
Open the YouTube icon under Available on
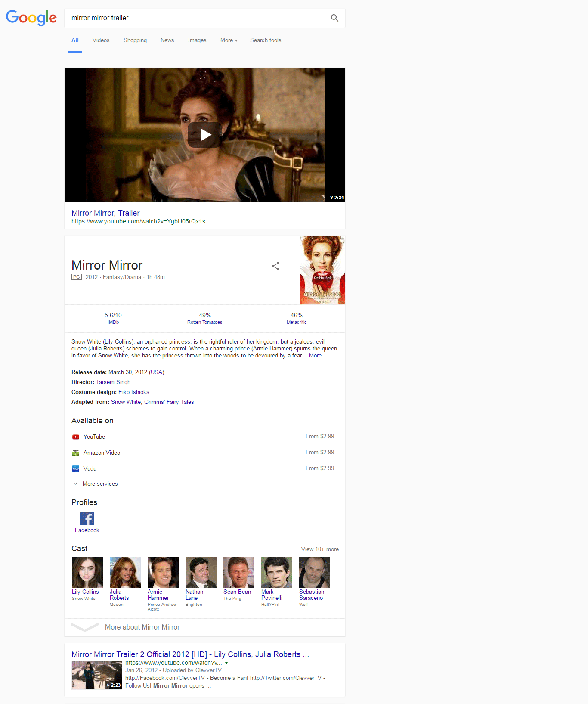(x=76, y=437)
